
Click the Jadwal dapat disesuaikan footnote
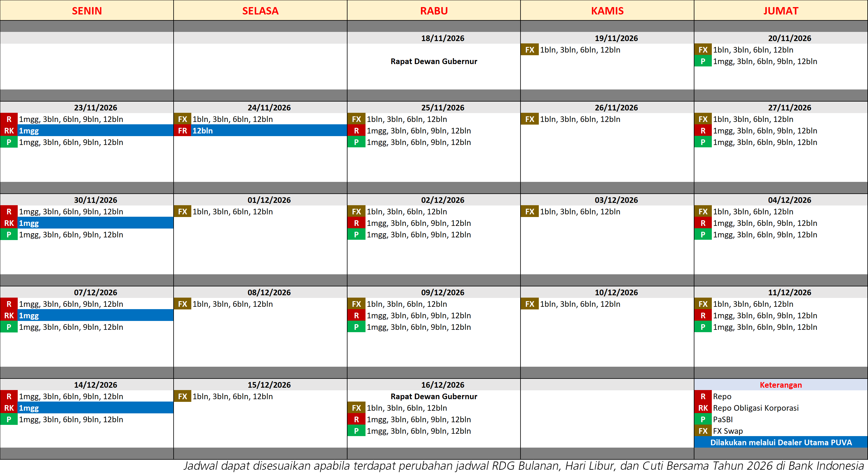point(524,466)
